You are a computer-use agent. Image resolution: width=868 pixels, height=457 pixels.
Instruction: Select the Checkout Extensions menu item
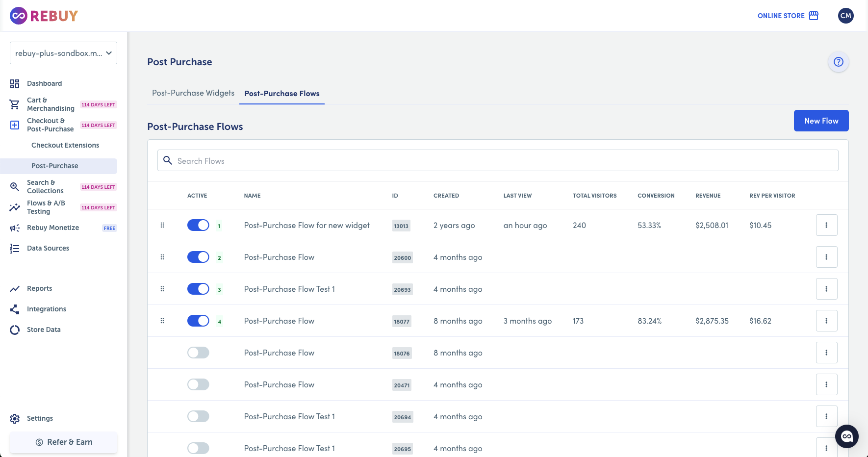click(x=65, y=145)
